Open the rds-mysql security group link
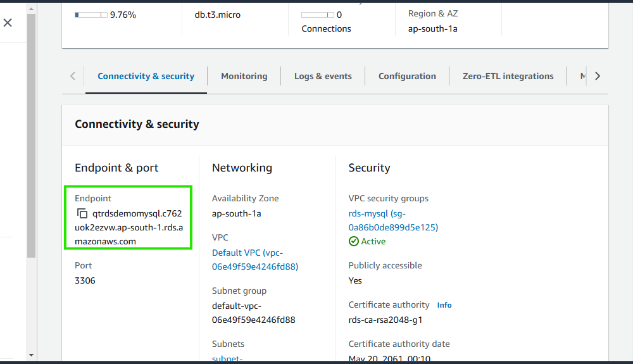633x364 pixels. coord(393,220)
